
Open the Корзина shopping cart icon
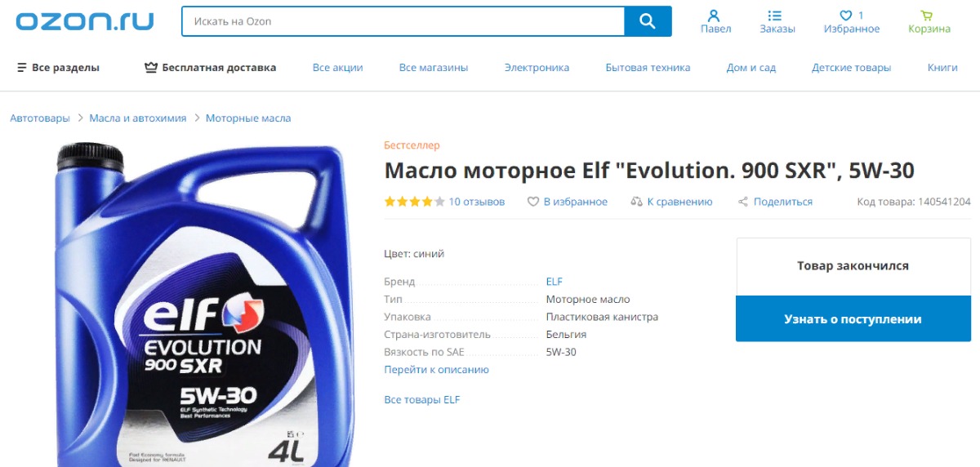926,16
